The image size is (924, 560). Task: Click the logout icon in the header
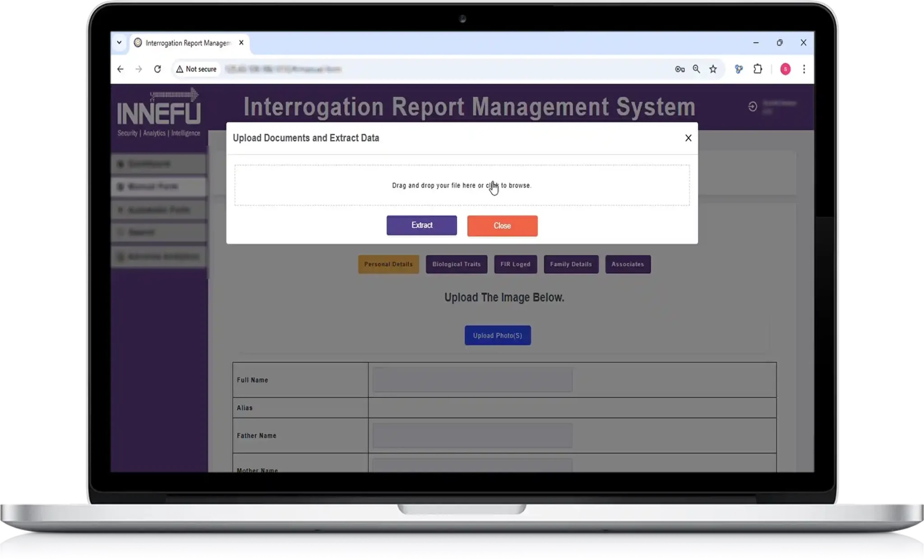tap(752, 106)
